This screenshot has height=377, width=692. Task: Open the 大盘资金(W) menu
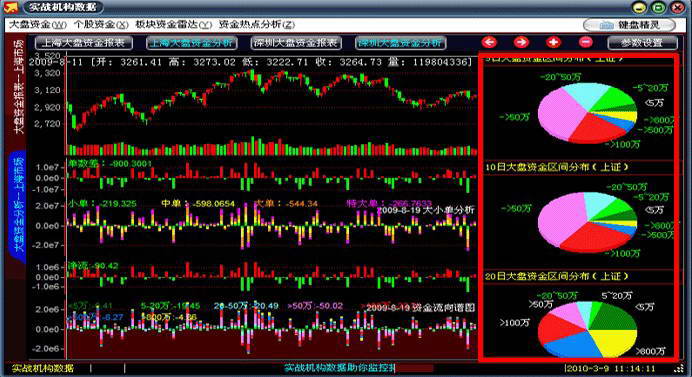tap(38, 25)
